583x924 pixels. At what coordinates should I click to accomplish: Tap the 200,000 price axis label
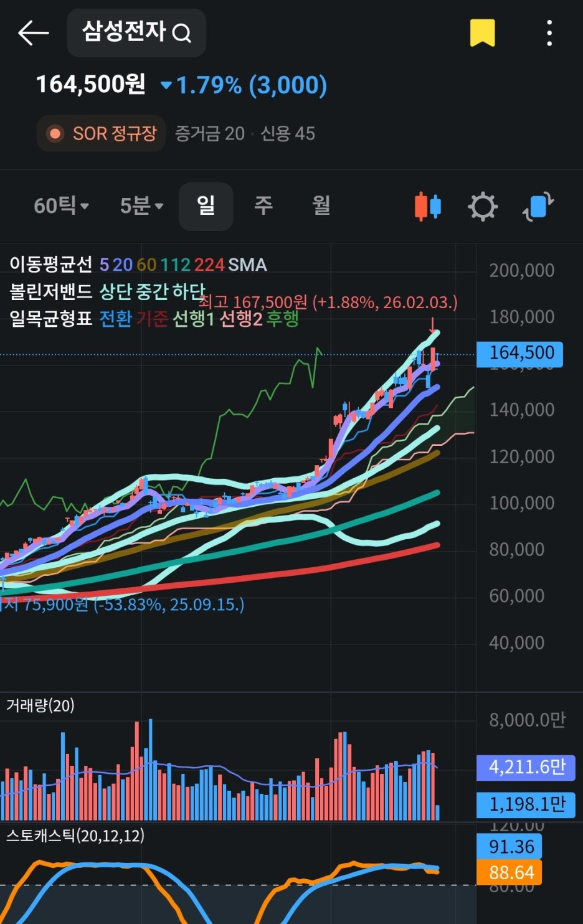coord(521,271)
